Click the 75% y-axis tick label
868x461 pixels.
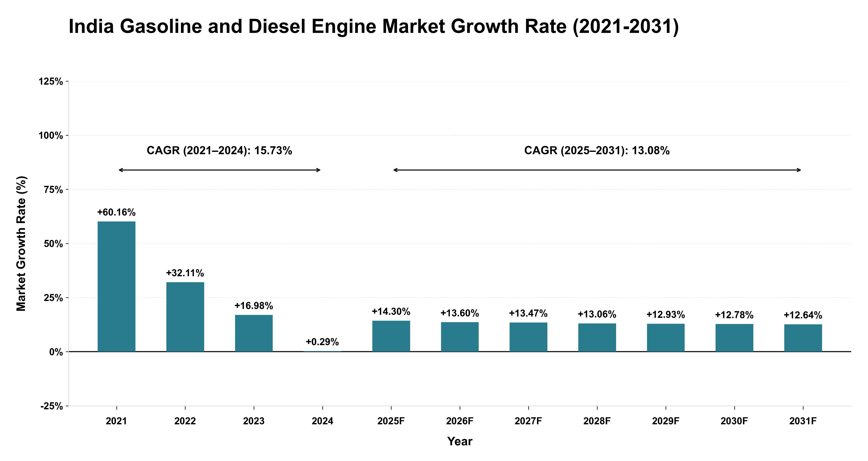click(x=54, y=190)
